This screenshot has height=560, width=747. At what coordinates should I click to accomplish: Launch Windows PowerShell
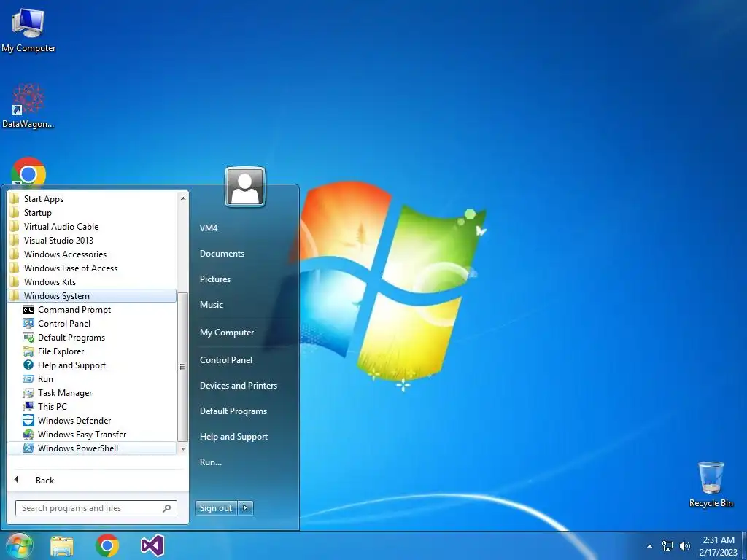92,448
